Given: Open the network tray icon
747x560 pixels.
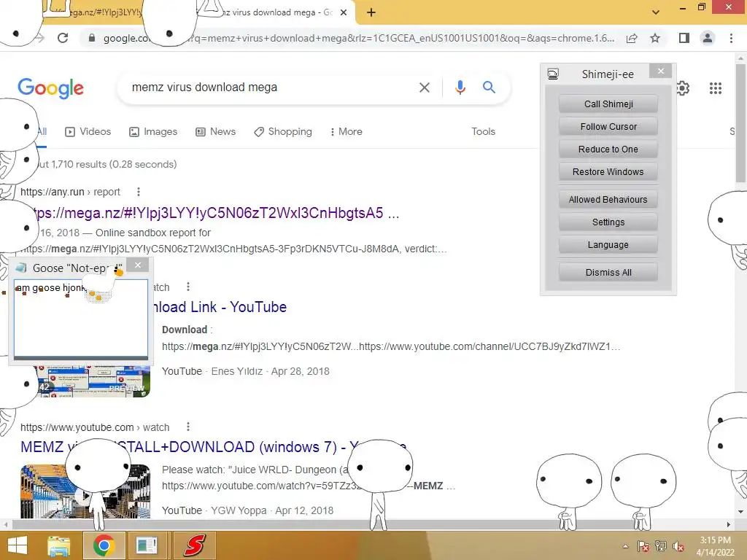Looking at the screenshot, I should (661, 546).
